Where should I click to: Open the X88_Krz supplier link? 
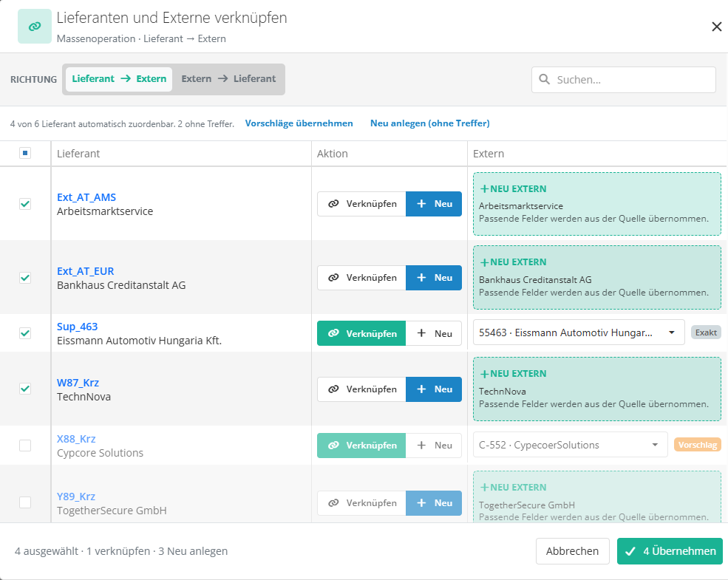click(x=76, y=439)
